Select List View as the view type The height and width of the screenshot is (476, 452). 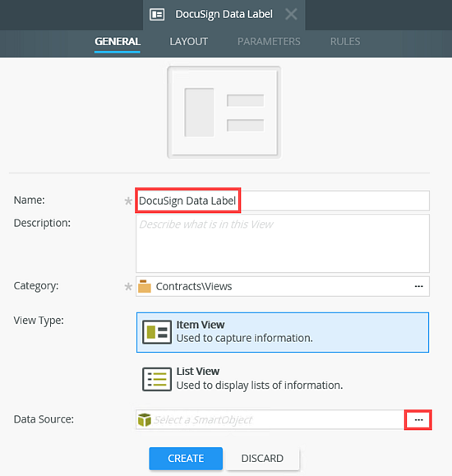coord(283,379)
